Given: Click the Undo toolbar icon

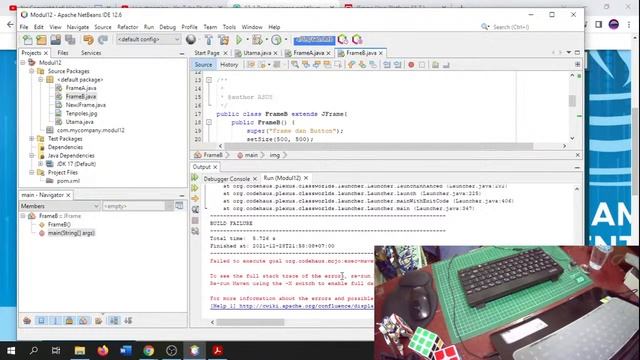Looking at the screenshot, I should [88, 40].
